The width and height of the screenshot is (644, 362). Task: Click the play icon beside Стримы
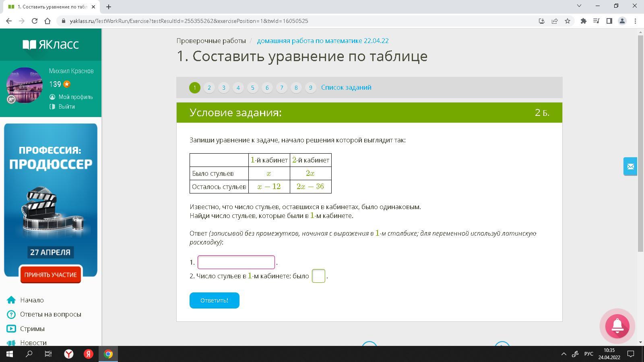11,329
